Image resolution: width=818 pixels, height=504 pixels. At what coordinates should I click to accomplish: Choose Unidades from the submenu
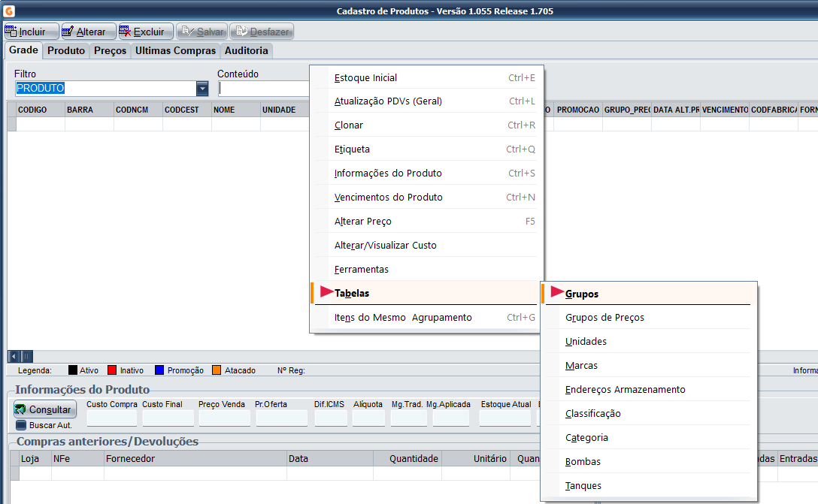click(x=648, y=342)
